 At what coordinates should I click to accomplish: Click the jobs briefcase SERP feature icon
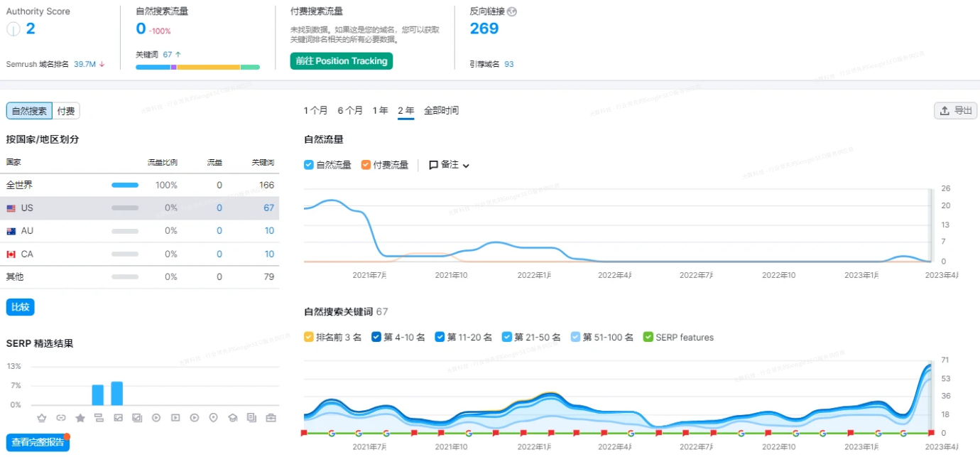271,417
